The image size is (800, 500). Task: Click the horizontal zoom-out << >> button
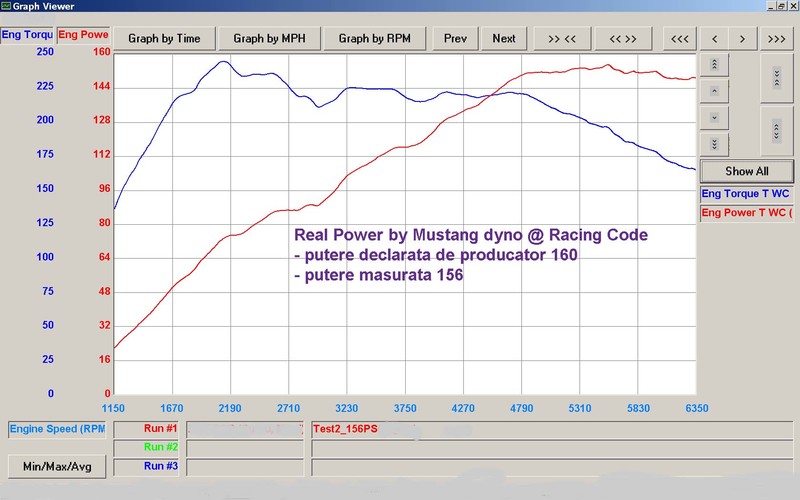[x=623, y=39]
